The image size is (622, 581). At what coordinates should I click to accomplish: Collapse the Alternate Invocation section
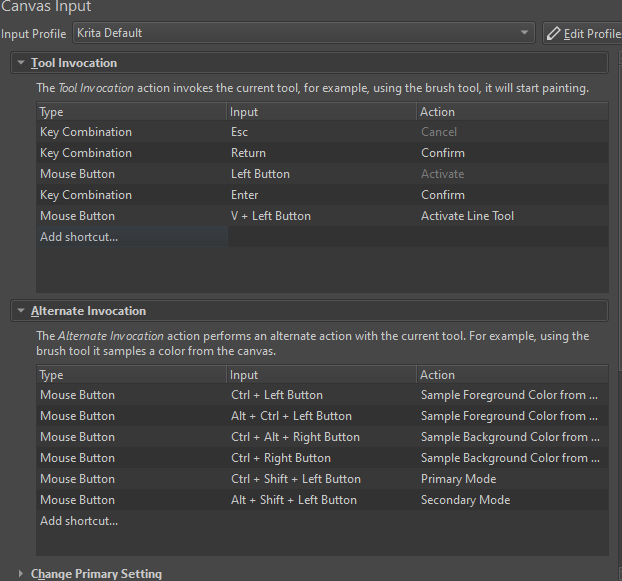(x=22, y=311)
